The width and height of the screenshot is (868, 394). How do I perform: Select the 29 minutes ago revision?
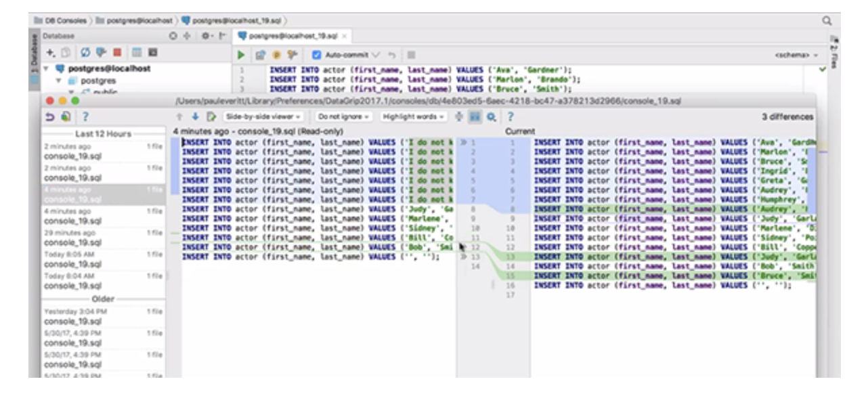[x=104, y=238]
